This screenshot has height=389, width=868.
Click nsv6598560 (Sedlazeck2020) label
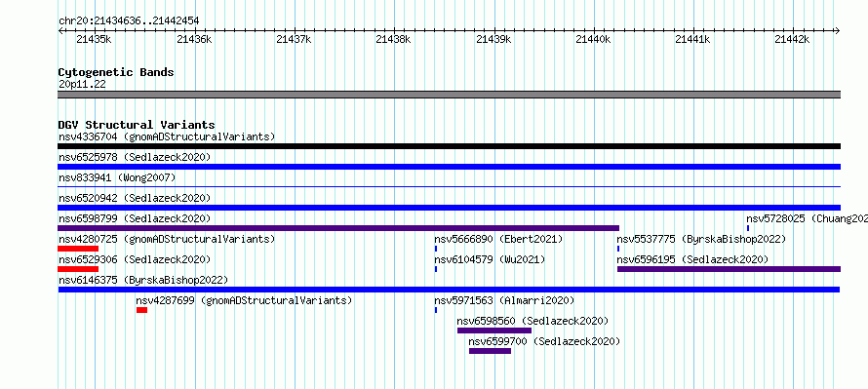pos(533,321)
